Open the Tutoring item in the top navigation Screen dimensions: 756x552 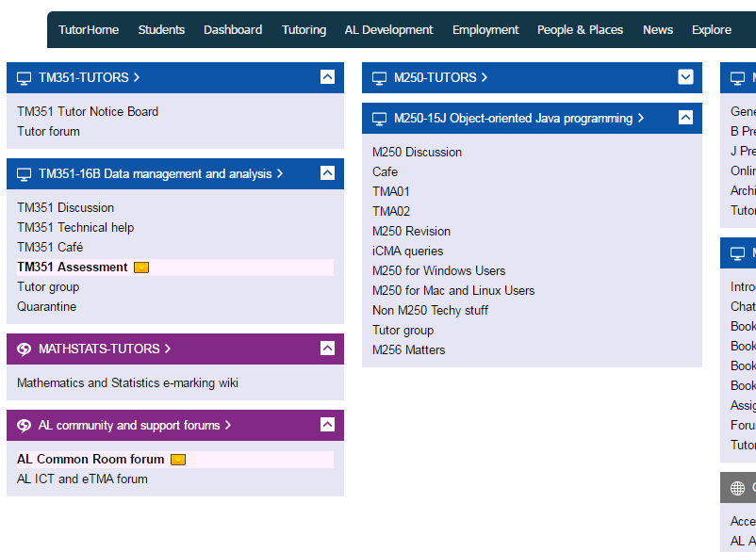[x=304, y=29]
